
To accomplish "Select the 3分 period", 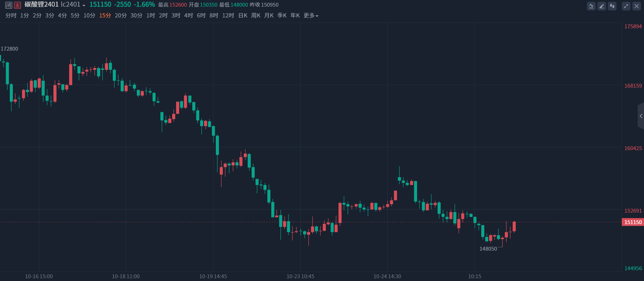I will 50,15.
